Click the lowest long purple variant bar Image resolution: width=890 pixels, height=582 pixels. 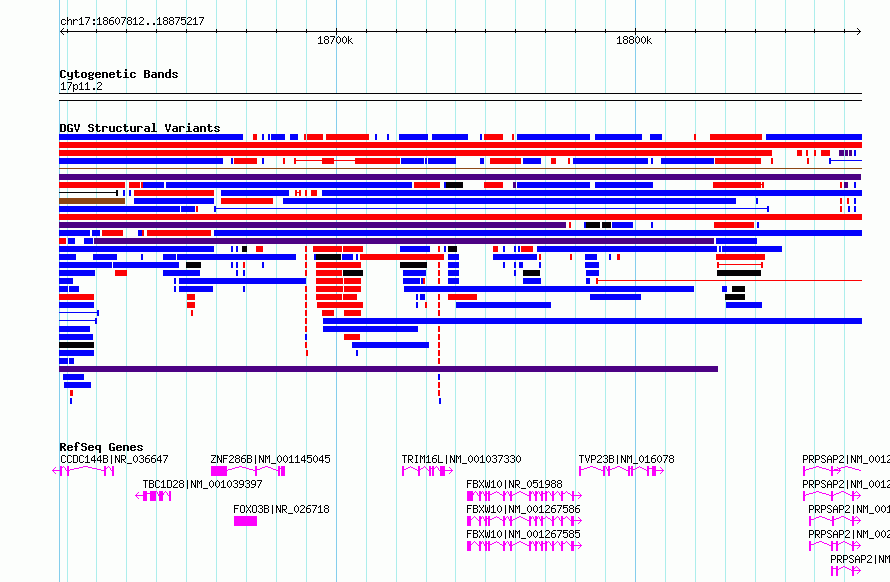(388, 369)
